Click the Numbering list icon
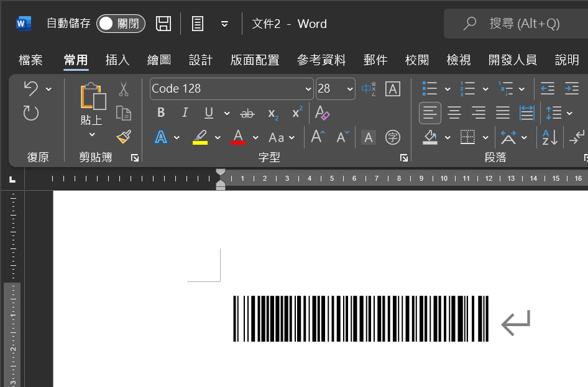Image resolution: width=588 pixels, height=387 pixels. pyautogui.click(x=467, y=89)
